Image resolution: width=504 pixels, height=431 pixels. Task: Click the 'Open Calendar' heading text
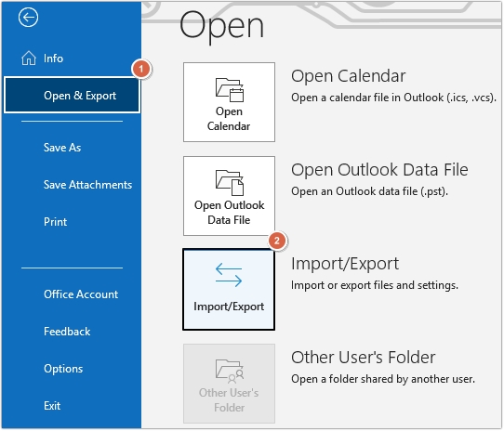(x=348, y=76)
